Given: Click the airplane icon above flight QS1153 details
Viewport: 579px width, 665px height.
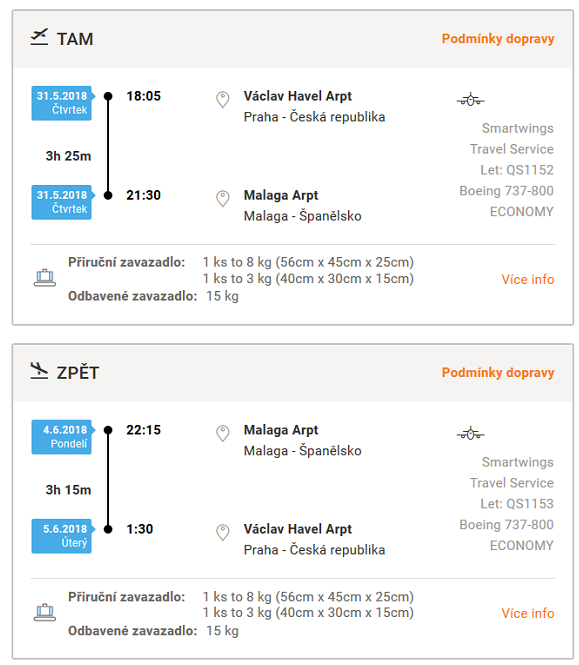Looking at the screenshot, I should click(x=470, y=433).
